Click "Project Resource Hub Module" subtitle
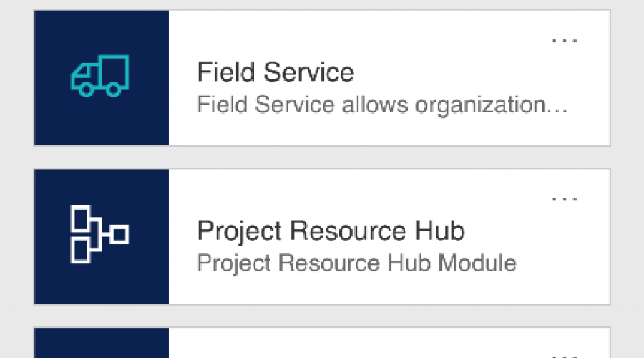Image resolution: width=644 pixels, height=358 pixels. (x=356, y=263)
